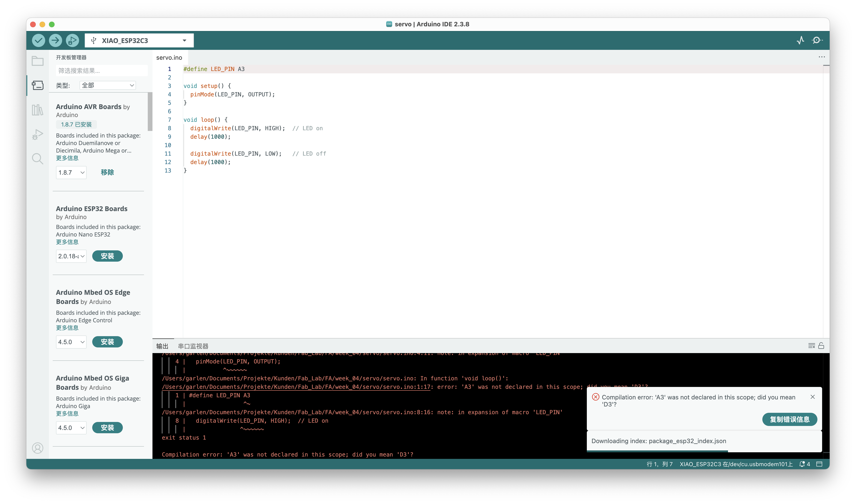The height and width of the screenshot is (504, 856).
Task: Click the Upload arrow button
Action: coord(56,40)
